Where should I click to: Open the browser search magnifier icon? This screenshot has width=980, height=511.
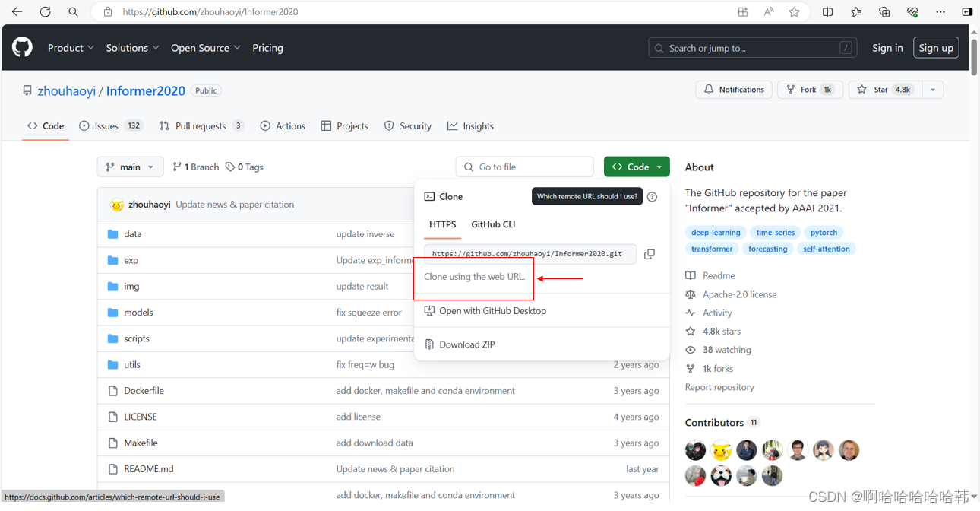pos(73,12)
